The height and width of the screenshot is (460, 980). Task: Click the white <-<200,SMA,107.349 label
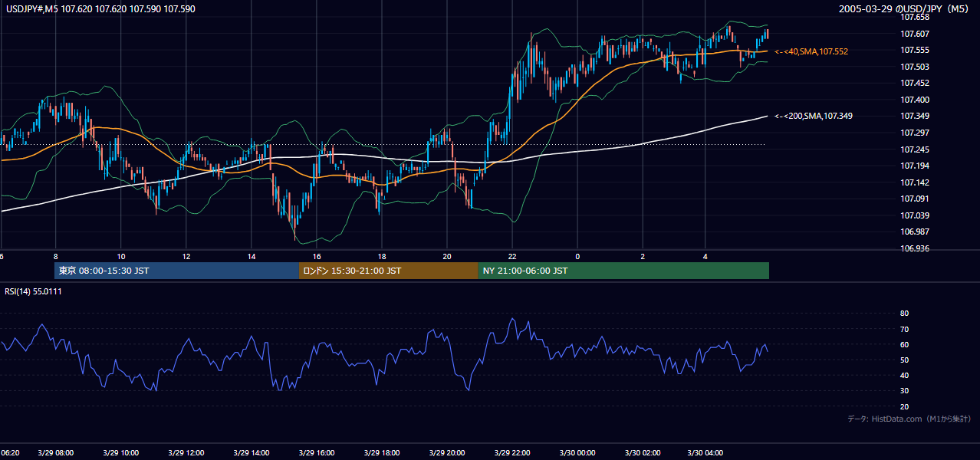[814, 116]
